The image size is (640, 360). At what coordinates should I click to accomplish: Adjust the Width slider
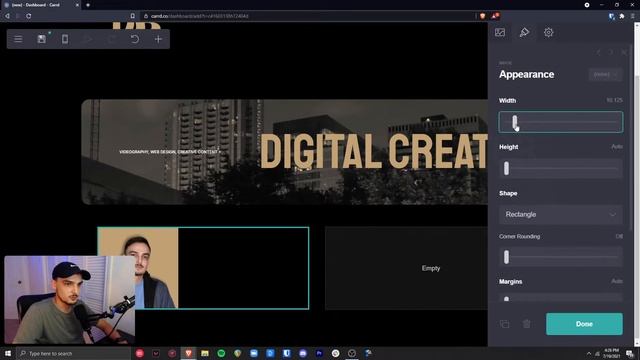561,122
